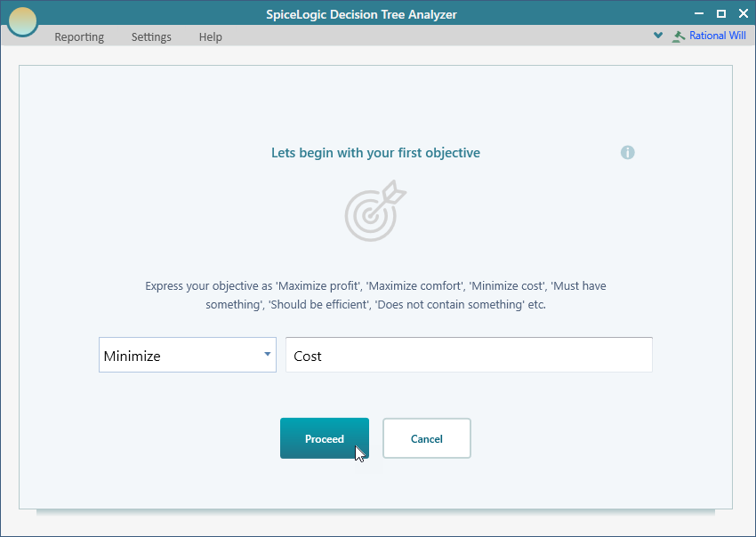Minimize the application window

click(699, 13)
